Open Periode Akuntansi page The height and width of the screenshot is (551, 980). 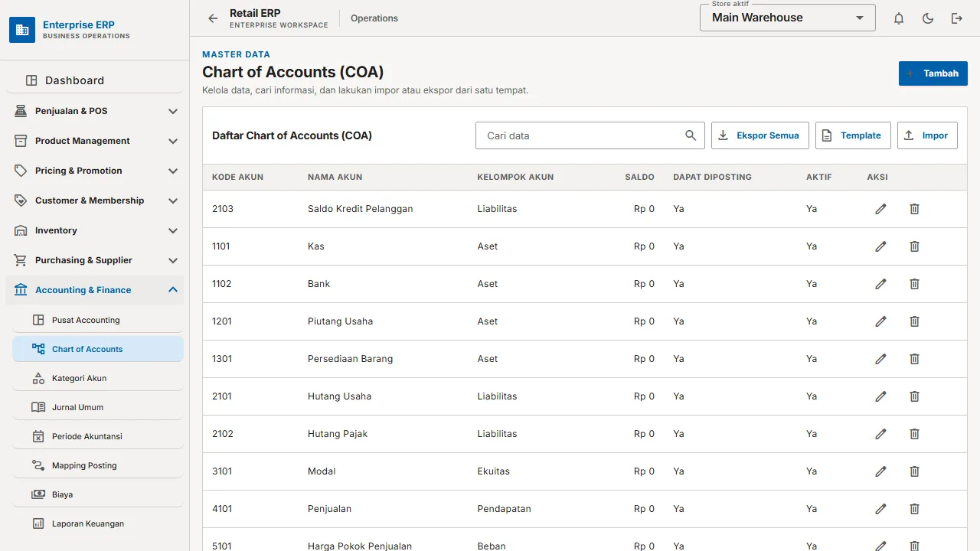click(98, 436)
